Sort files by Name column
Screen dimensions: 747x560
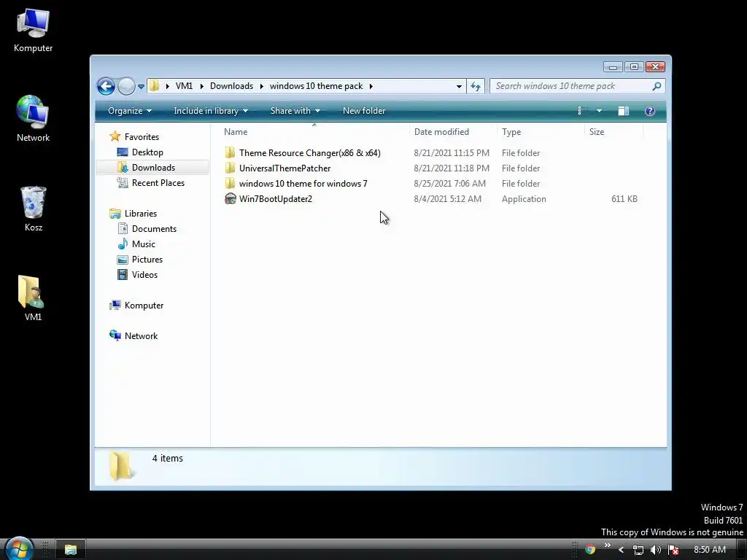tap(314, 132)
